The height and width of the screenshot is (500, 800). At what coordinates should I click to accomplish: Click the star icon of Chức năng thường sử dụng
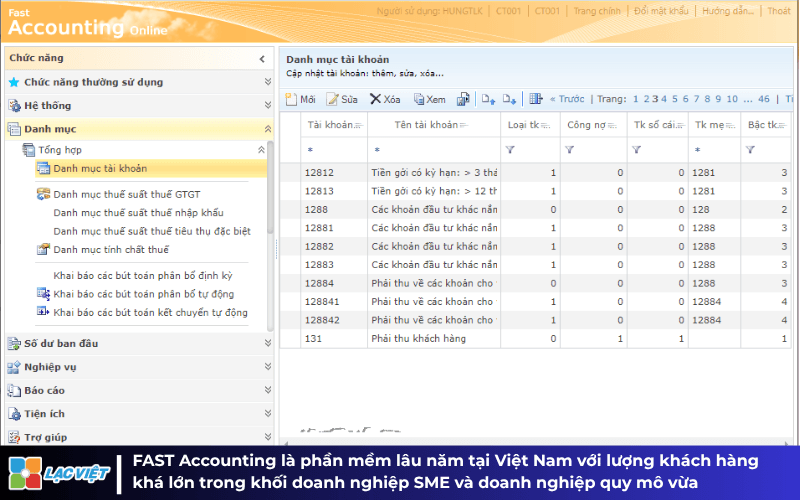tap(14, 82)
